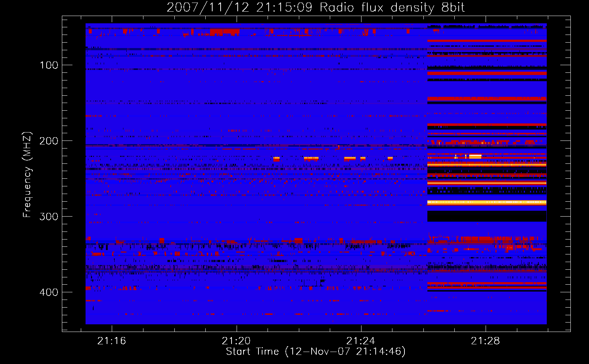
Task: Click the 21:28 time tick label
Action: 485,341
